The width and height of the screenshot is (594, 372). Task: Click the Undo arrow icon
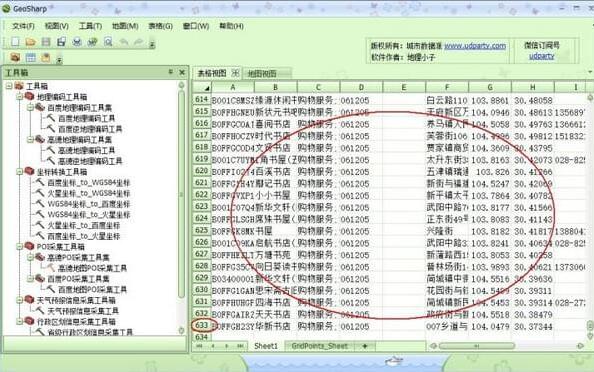click(123, 42)
